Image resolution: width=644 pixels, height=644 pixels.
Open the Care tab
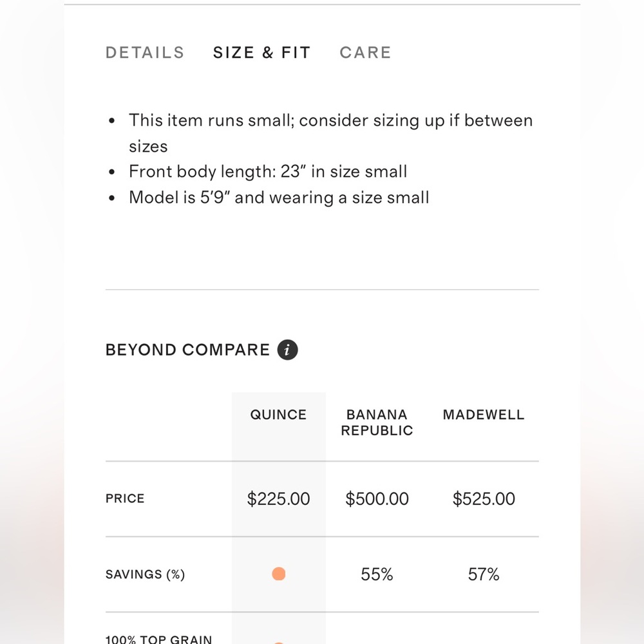[x=366, y=53]
